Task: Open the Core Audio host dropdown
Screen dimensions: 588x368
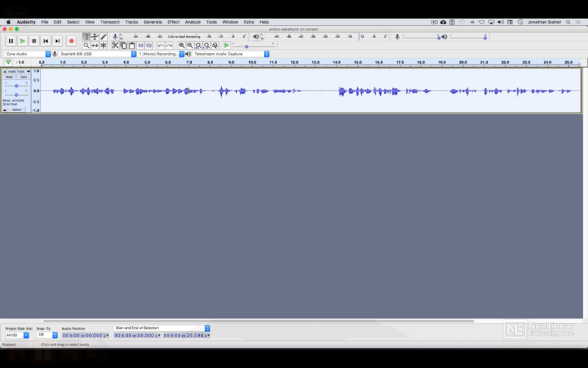Action: click(x=27, y=54)
